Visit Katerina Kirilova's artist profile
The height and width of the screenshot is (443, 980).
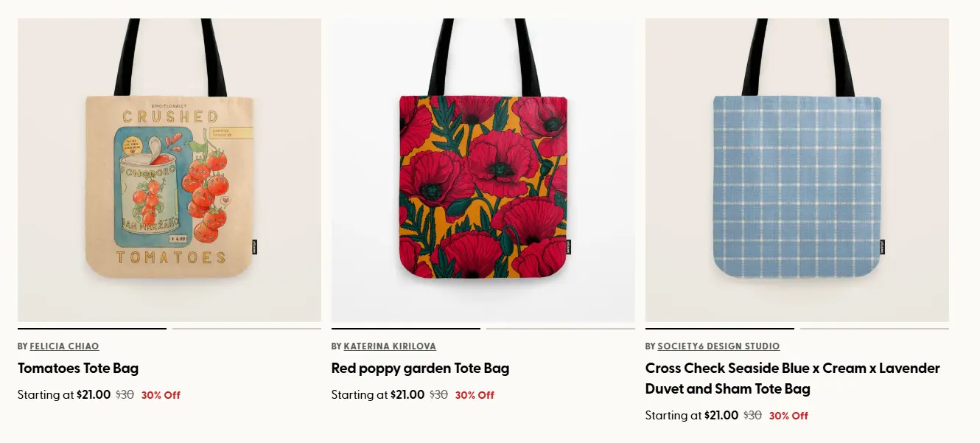click(390, 346)
